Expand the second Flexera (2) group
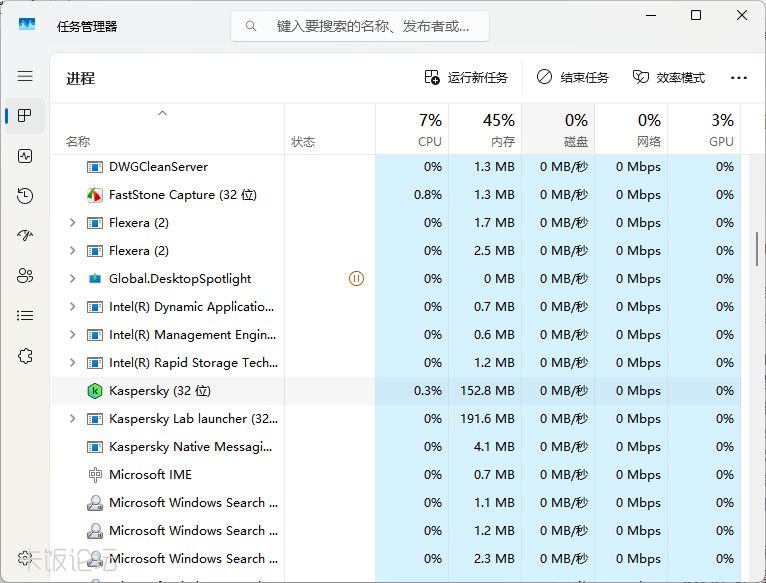 pyautogui.click(x=72, y=251)
